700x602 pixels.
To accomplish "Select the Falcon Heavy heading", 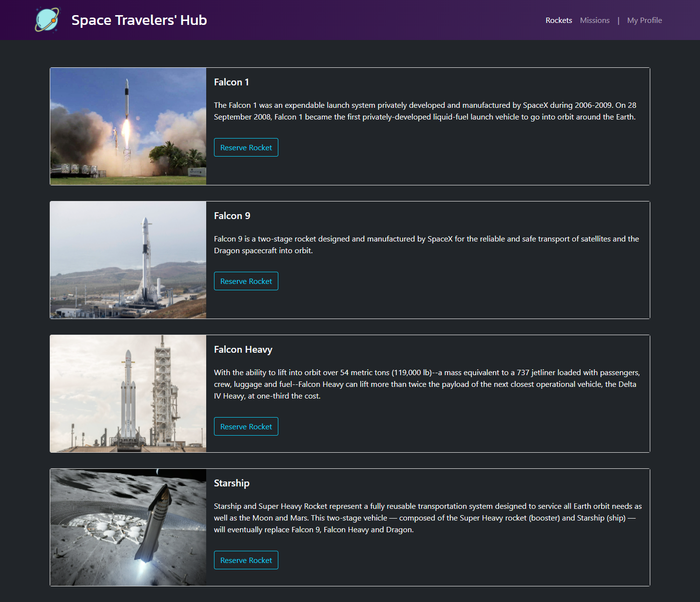I will (243, 349).
